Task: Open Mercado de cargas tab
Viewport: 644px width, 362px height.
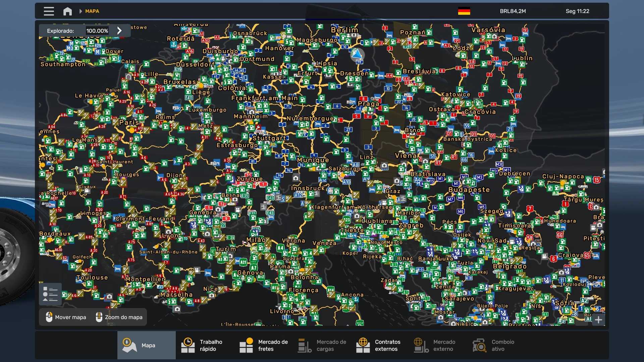Action: pyautogui.click(x=322, y=345)
